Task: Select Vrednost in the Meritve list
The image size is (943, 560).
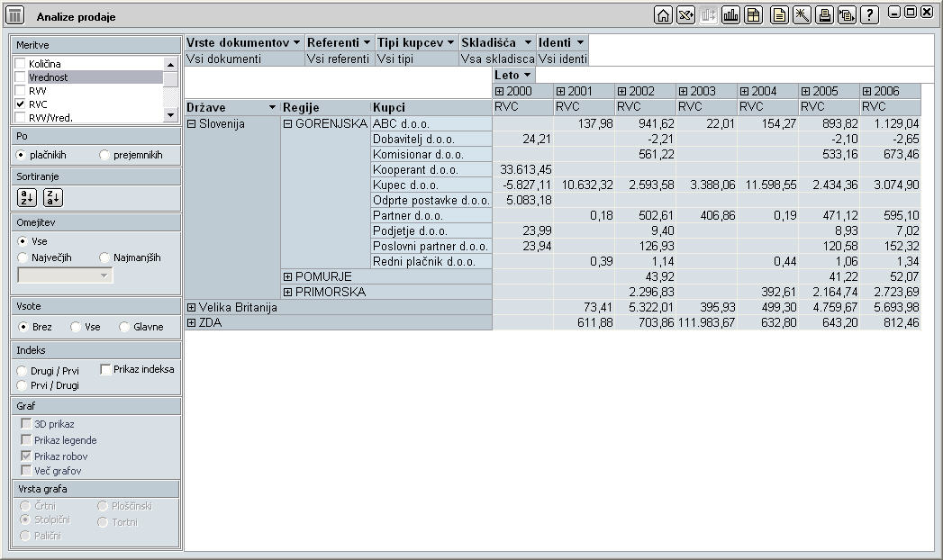Action: click(48, 77)
